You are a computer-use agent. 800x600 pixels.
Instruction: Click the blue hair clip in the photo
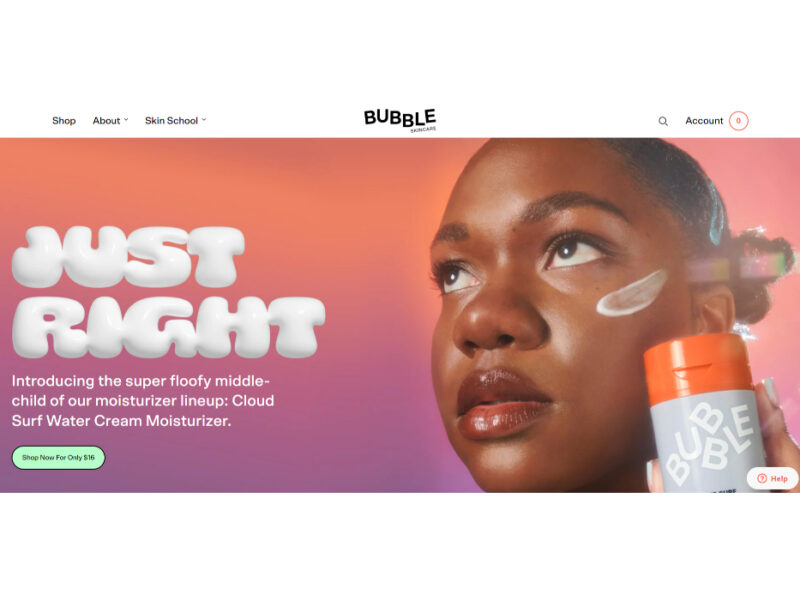717,212
